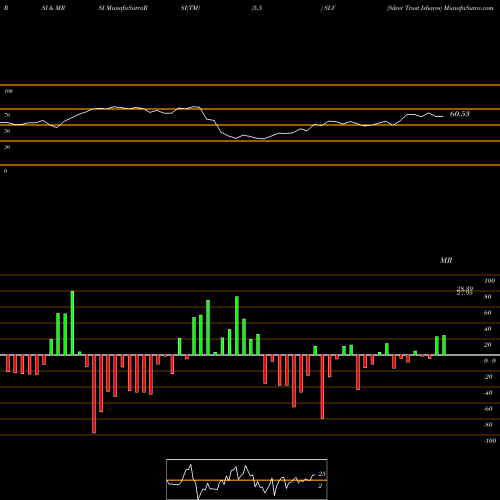Click the tallest red MR bar near -100
This screenshot has height=500, width=500.
[x=94, y=394]
